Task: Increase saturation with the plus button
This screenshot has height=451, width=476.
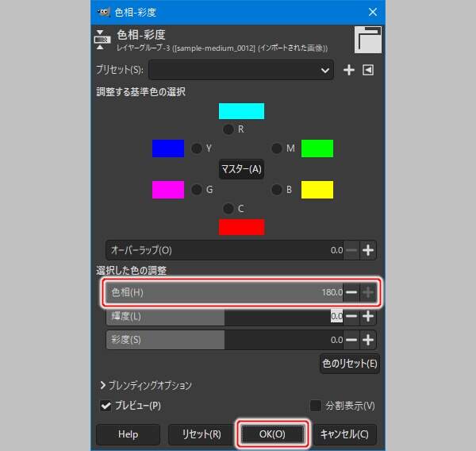Action: click(368, 340)
